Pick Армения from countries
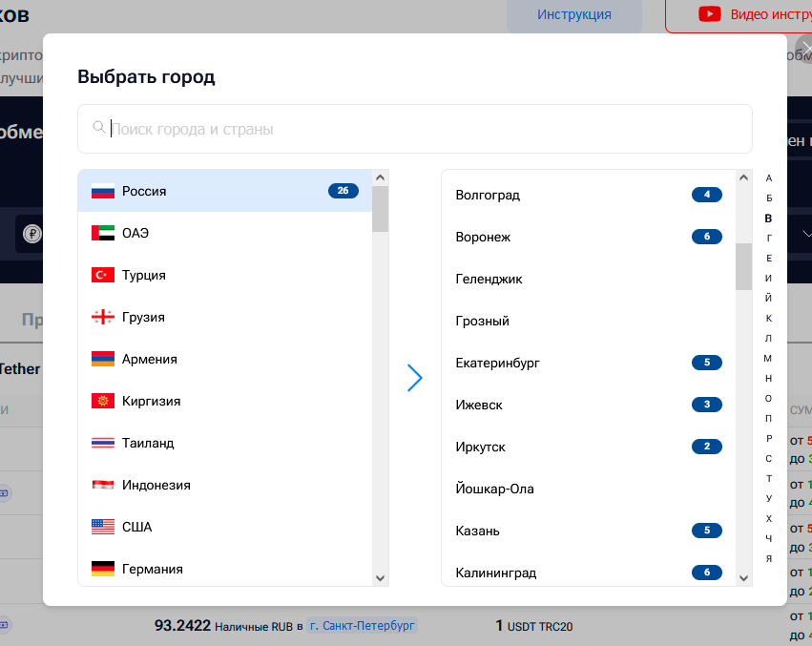The height and width of the screenshot is (646, 812). point(225,359)
